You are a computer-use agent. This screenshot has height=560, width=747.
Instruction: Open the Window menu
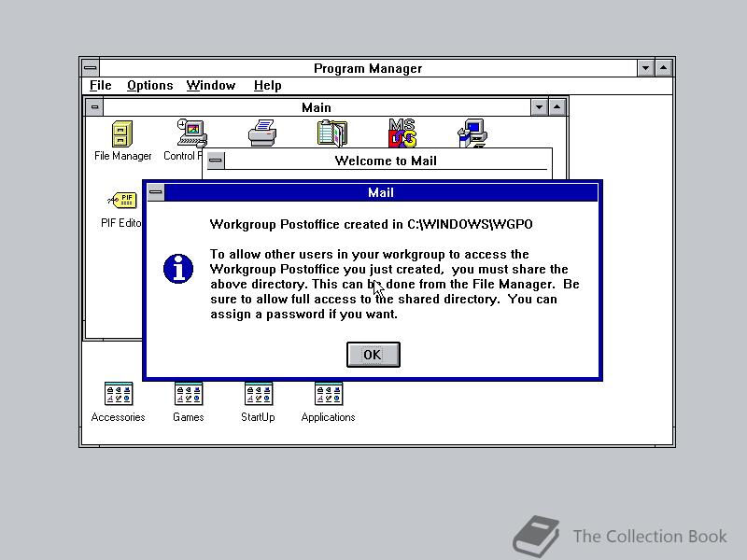[211, 85]
